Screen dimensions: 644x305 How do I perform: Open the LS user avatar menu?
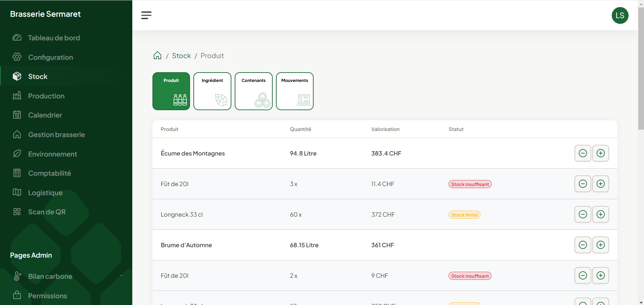click(619, 15)
